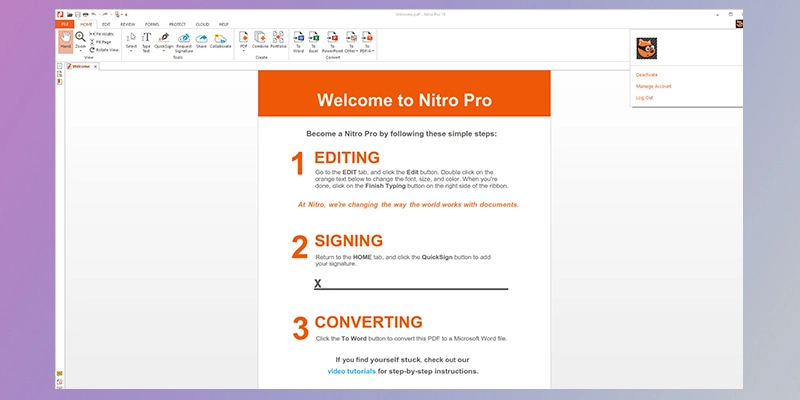Click the 'Welcome to Nitro Pro' heading
800x400 pixels.
404,99
